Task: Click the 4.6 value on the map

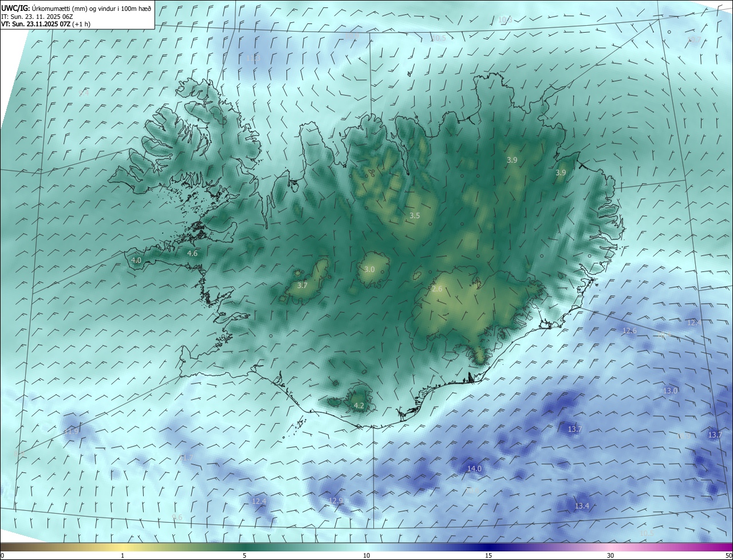Action: point(192,253)
